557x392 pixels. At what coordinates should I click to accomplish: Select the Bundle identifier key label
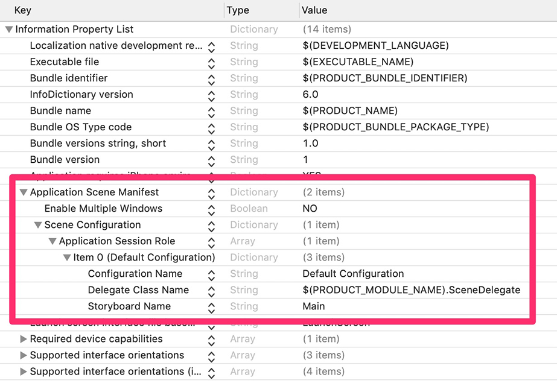(x=69, y=78)
